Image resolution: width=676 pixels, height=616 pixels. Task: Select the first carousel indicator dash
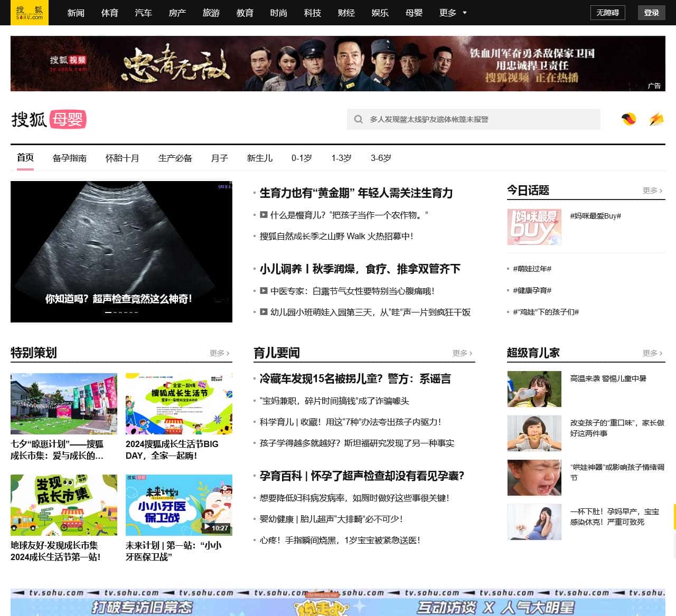tap(108, 312)
